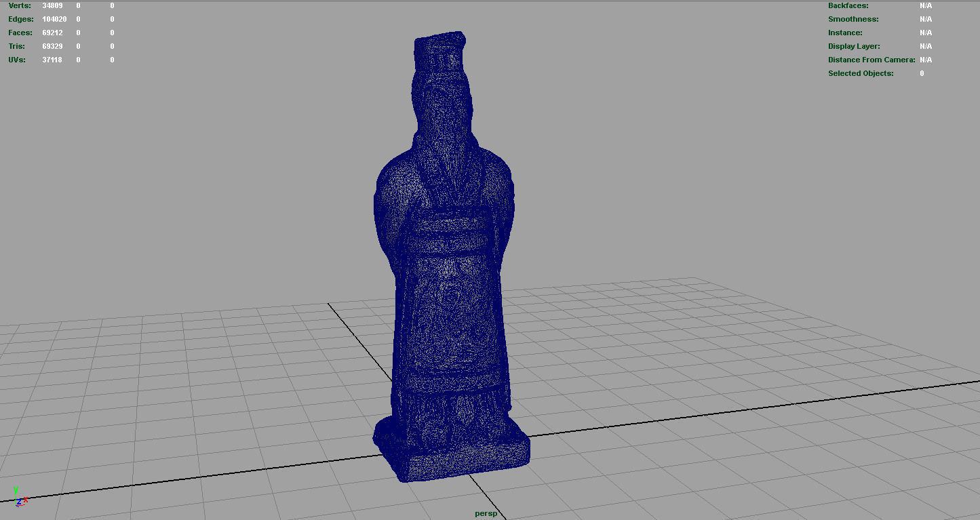Click the Verts label in the HUD
The width and height of the screenshot is (980, 520).
[20, 5]
